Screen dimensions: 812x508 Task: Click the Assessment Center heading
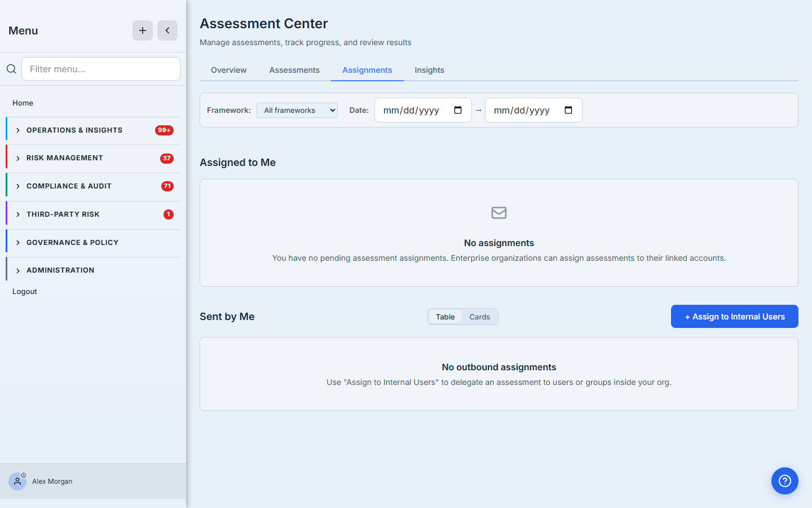pyautogui.click(x=264, y=24)
